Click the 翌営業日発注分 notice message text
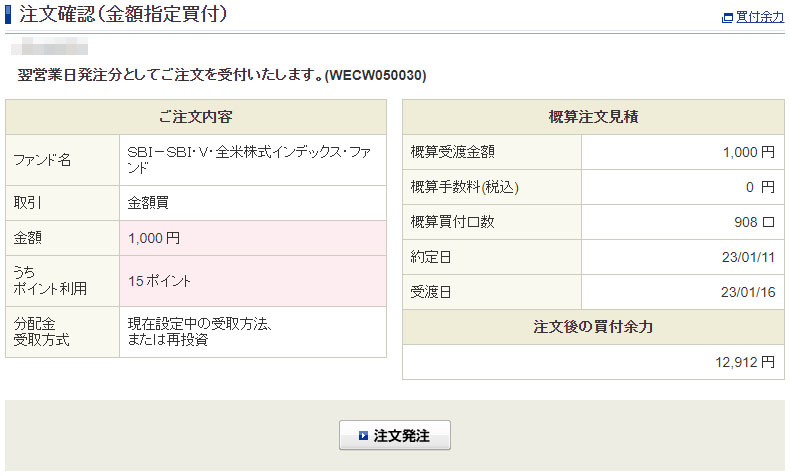Image resolution: width=790 pixels, height=476 pixels. [x=222, y=75]
